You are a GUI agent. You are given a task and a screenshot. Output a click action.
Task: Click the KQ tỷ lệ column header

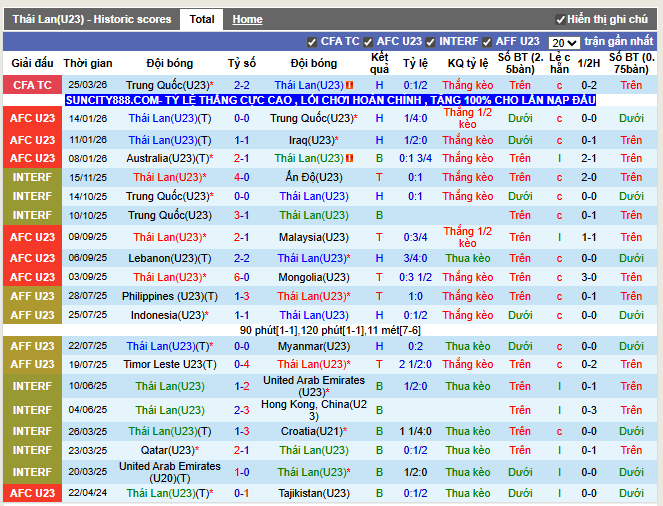click(x=468, y=63)
